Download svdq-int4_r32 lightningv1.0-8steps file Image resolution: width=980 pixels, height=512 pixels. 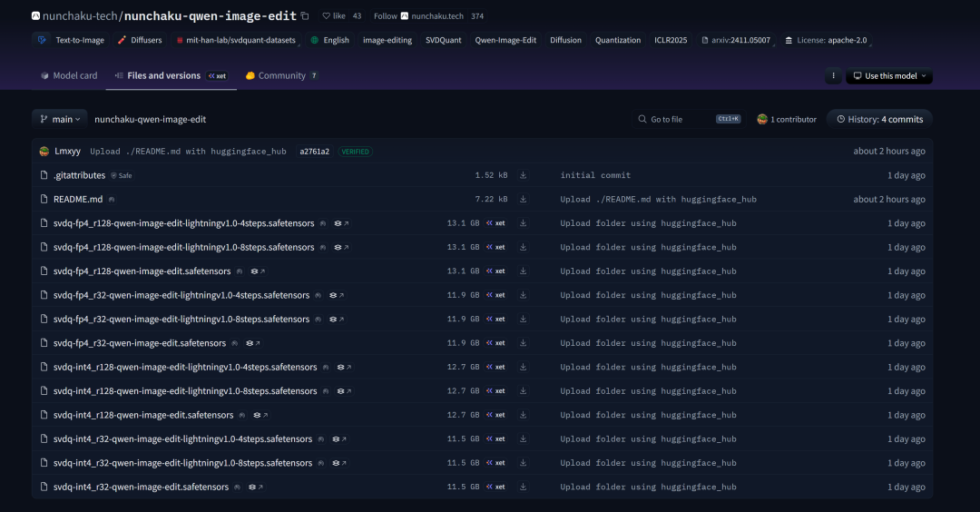[x=524, y=463]
